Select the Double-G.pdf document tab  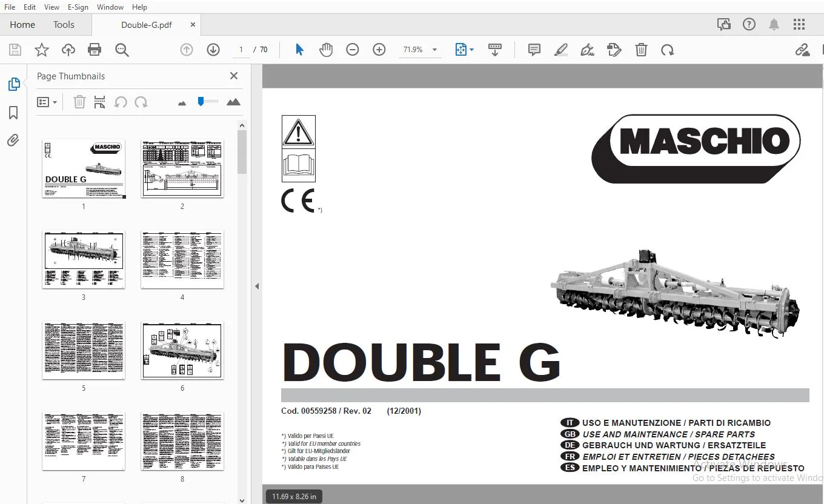147,25
